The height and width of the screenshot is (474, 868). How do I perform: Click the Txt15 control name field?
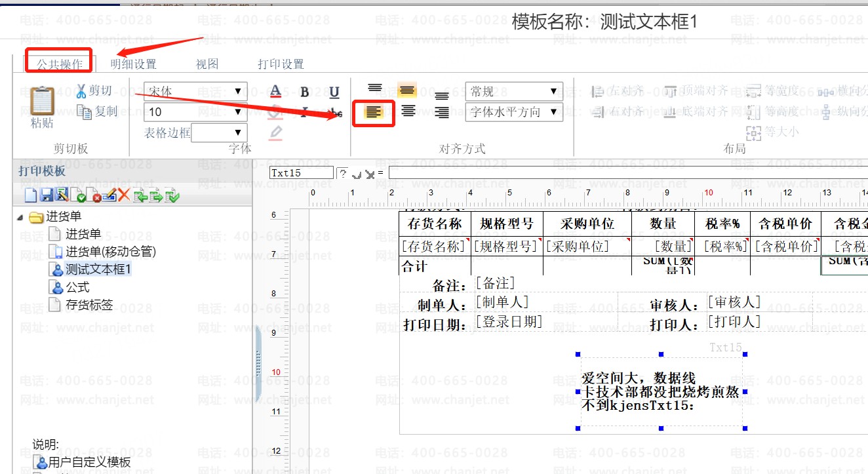click(x=301, y=173)
